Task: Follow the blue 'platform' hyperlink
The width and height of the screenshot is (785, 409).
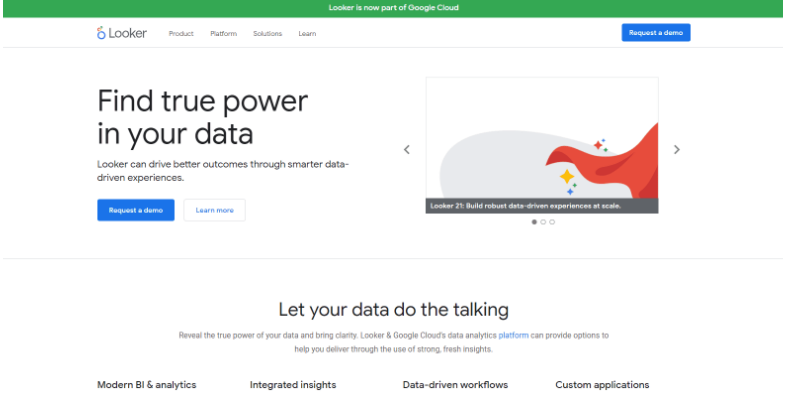Action: point(513,335)
